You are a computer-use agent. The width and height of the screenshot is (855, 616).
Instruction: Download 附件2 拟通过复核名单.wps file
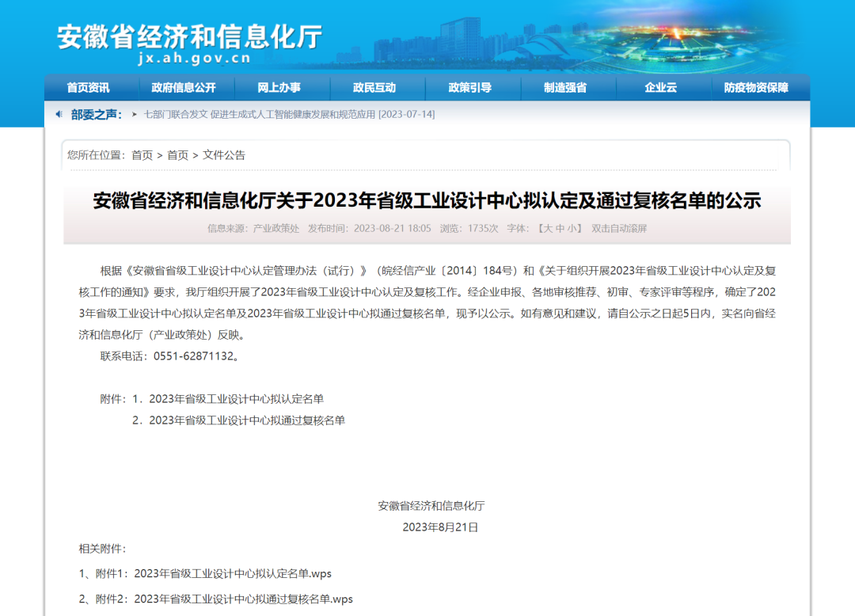(x=243, y=599)
